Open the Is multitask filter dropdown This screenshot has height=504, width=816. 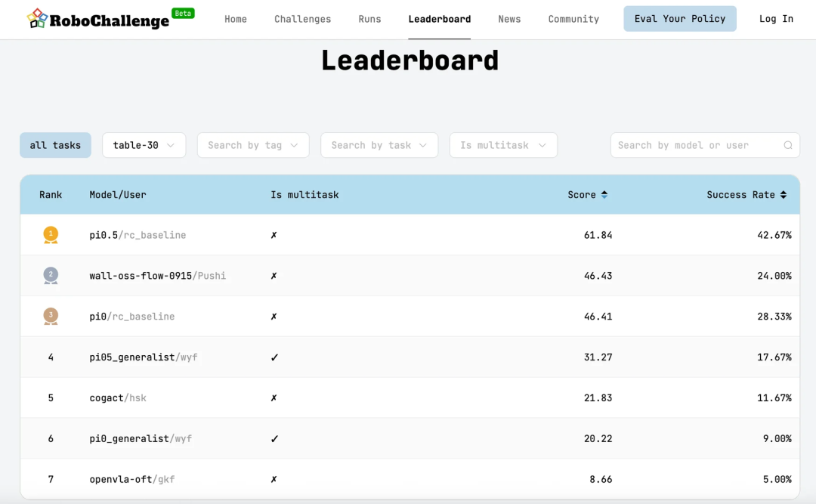pyautogui.click(x=503, y=145)
